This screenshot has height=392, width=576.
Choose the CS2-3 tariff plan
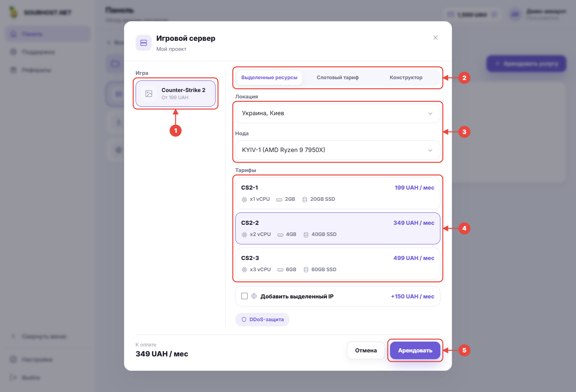[338, 264]
